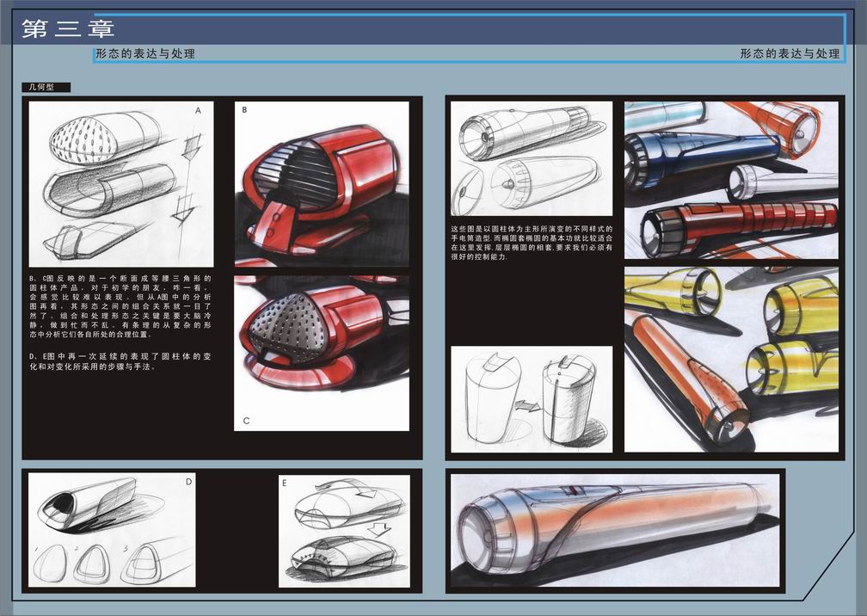
Task: Click the letter C label below the rendering
Action: (246, 421)
